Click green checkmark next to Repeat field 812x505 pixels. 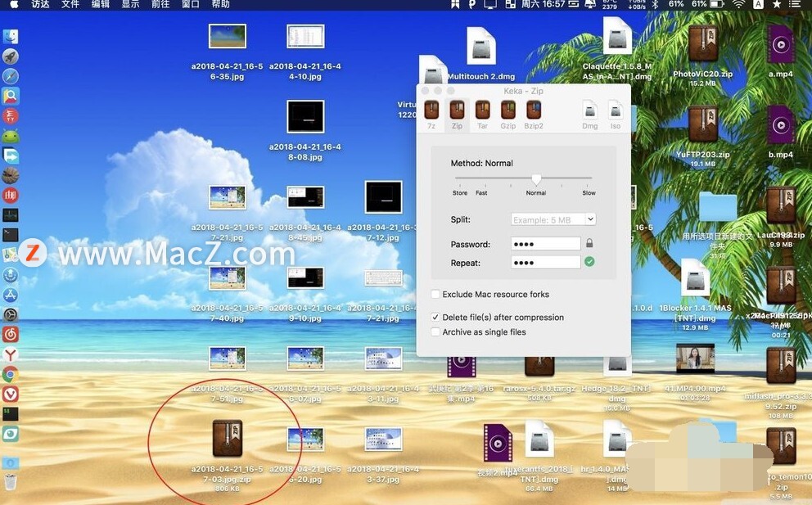click(589, 262)
